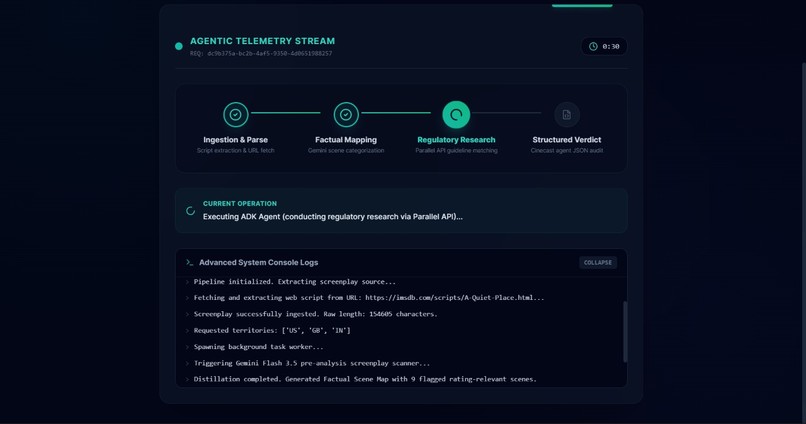Click the 'Spawning background task worker' log line
This screenshot has width=806, height=424.
[x=259, y=347]
